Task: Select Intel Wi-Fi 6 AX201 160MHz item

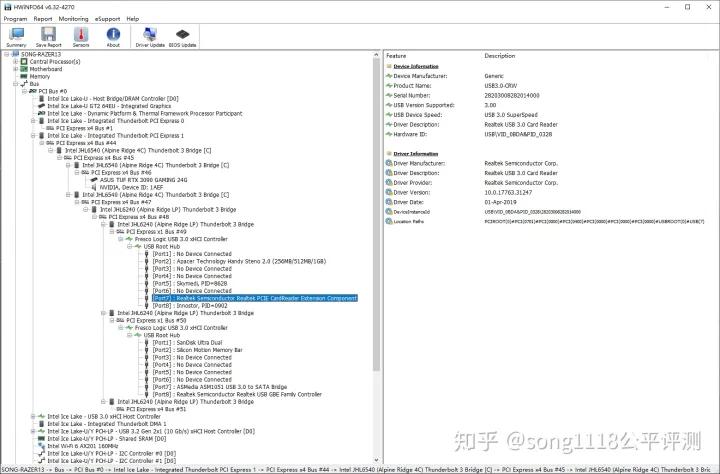Action: tap(83, 446)
